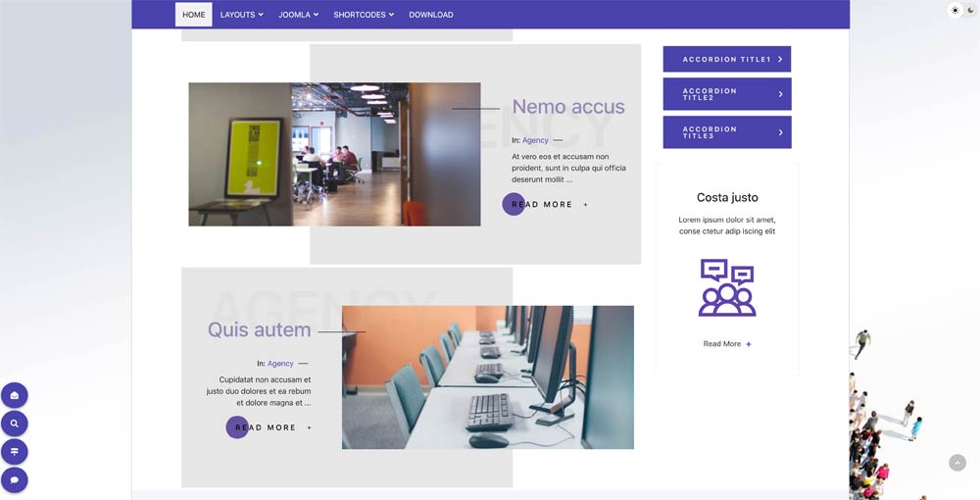Open the speech bubble chat button
Screen dimensions: 980x500
(15, 480)
